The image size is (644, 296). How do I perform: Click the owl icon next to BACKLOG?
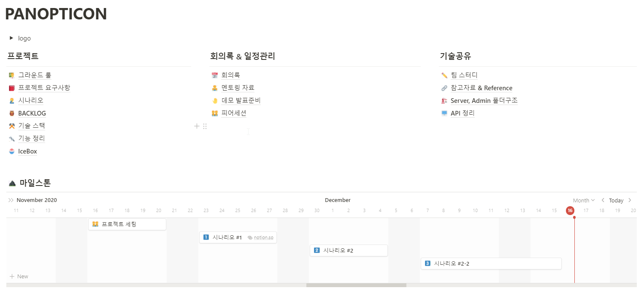[11, 113]
